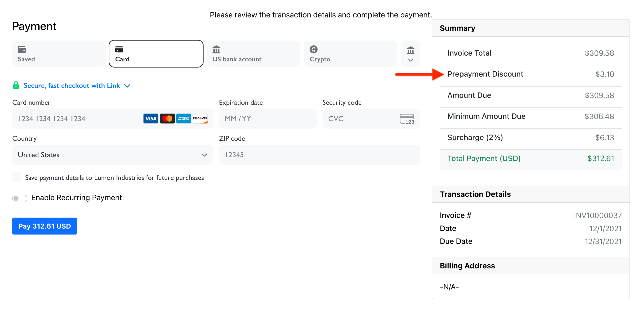Select the Crypto payment method icon
Viewport: 644px width, 324px height.
[x=313, y=49]
